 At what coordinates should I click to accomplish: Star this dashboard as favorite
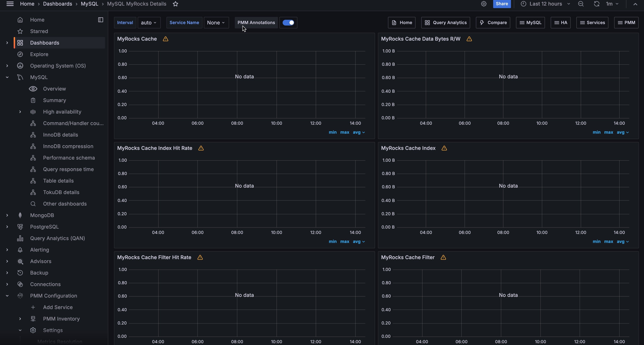coord(175,4)
